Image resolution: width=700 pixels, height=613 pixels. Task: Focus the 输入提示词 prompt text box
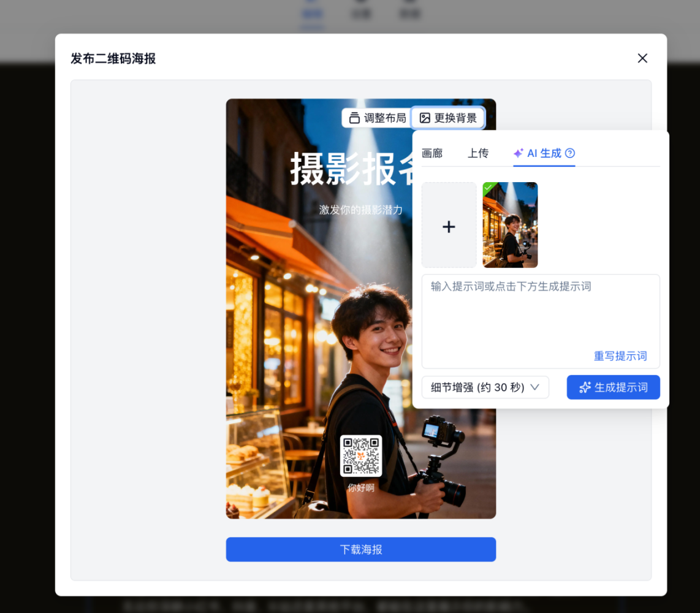pos(539,313)
